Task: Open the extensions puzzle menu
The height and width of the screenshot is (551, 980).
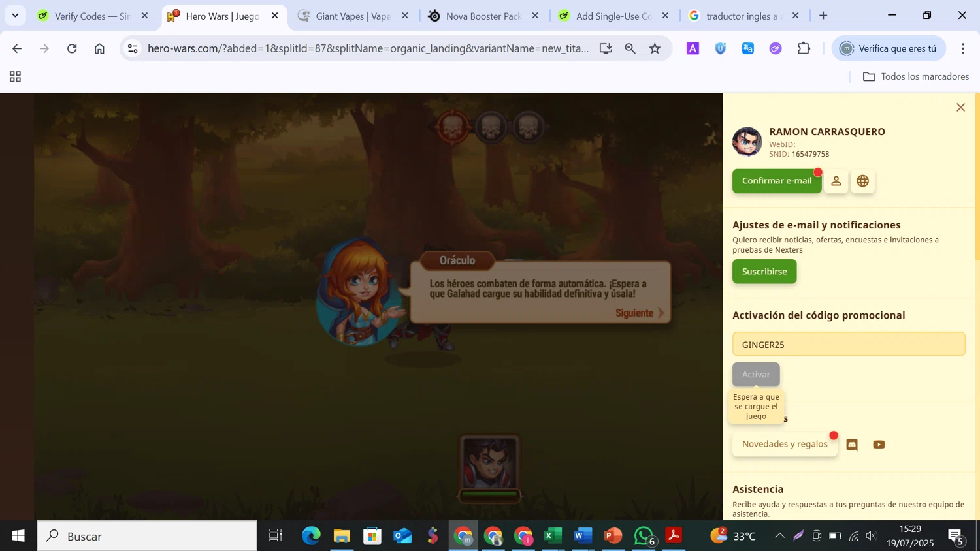Action: [804, 48]
